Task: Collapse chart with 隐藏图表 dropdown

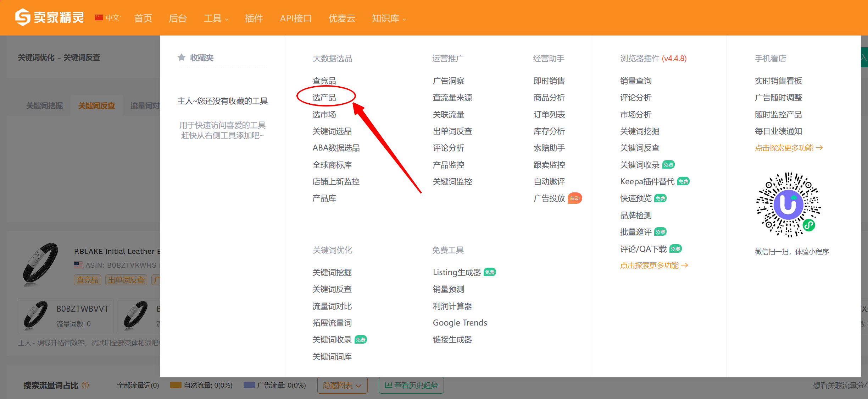Action: (x=342, y=386)
